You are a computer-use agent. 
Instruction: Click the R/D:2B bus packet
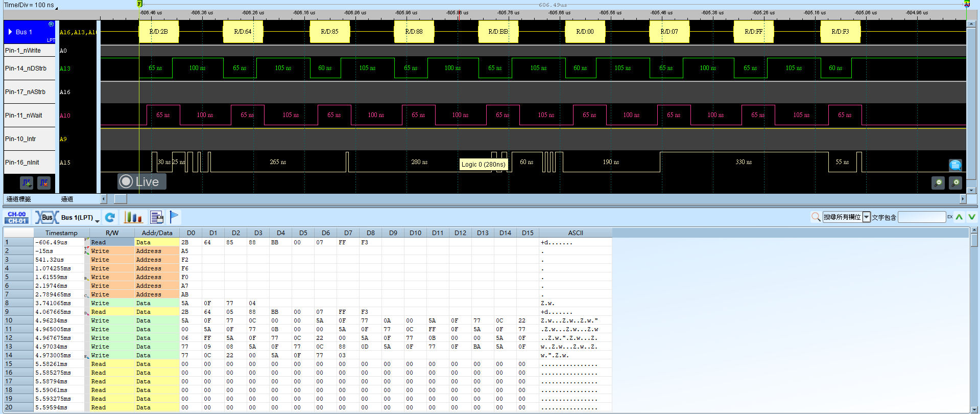[158, 32]
